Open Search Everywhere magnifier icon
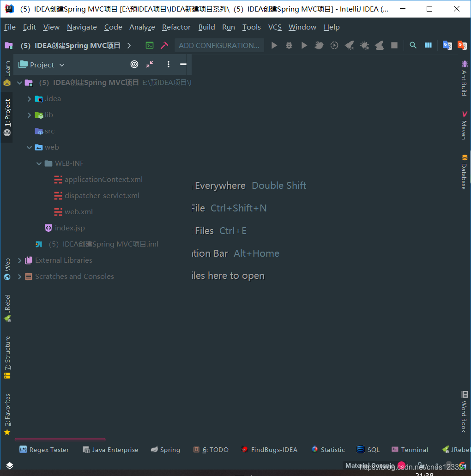The height and width of the screenshot is (476, 471). [x=413, y=46]
